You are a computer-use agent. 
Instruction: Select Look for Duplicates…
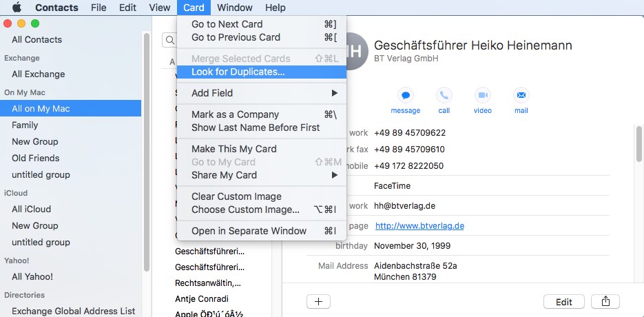point(262,72)
